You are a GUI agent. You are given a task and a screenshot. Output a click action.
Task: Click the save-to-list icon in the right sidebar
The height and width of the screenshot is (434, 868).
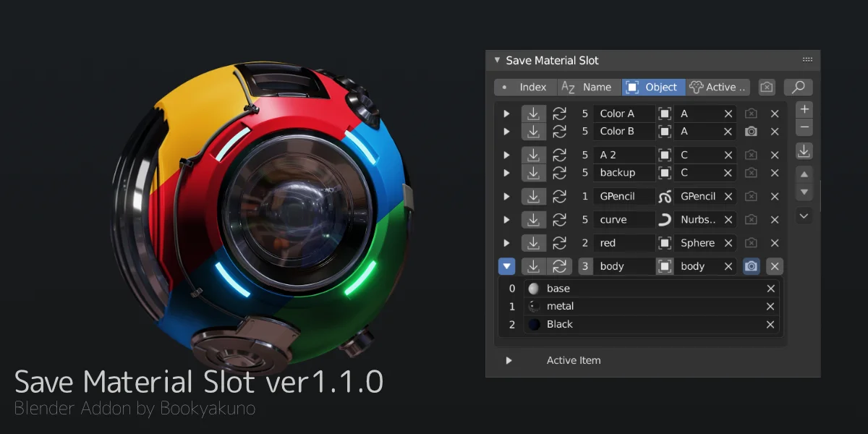pyautogui.click(x=804, y=150)
